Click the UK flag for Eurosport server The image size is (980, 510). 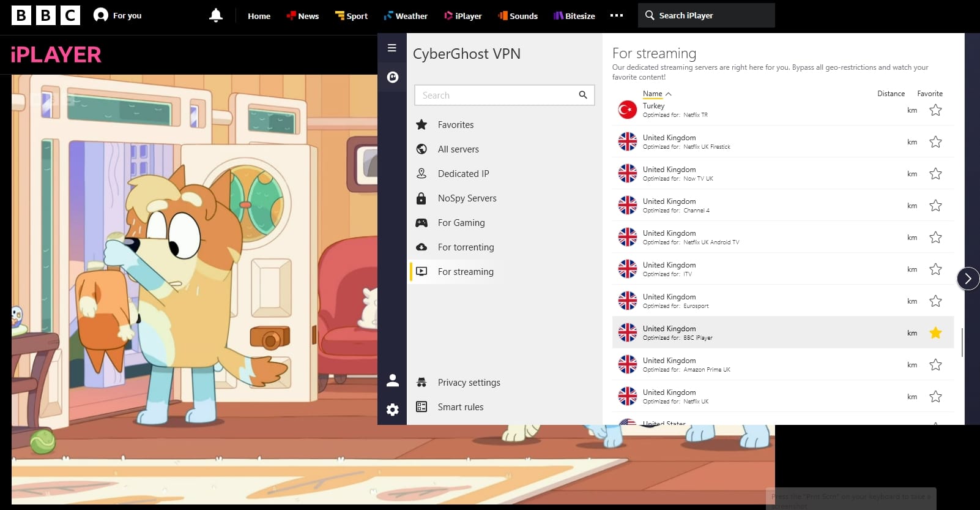(x=628, y=301)
